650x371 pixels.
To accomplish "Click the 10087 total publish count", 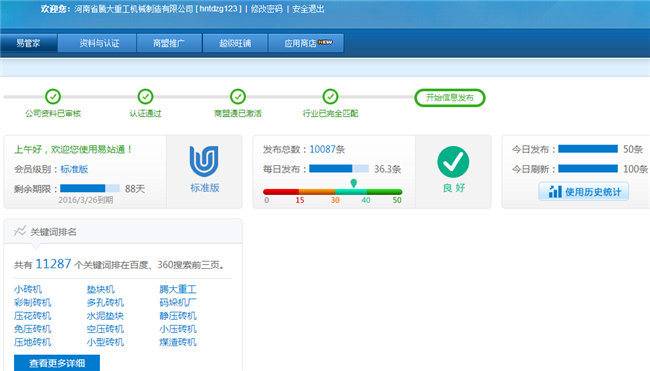I will point(323,149).
